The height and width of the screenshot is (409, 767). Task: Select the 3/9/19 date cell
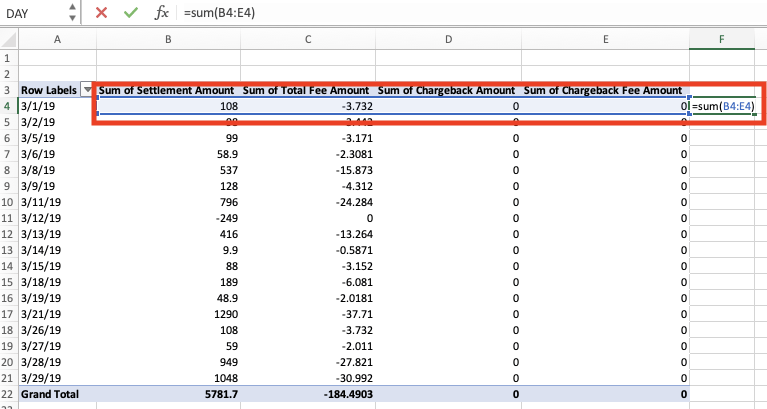coord(57,186)
